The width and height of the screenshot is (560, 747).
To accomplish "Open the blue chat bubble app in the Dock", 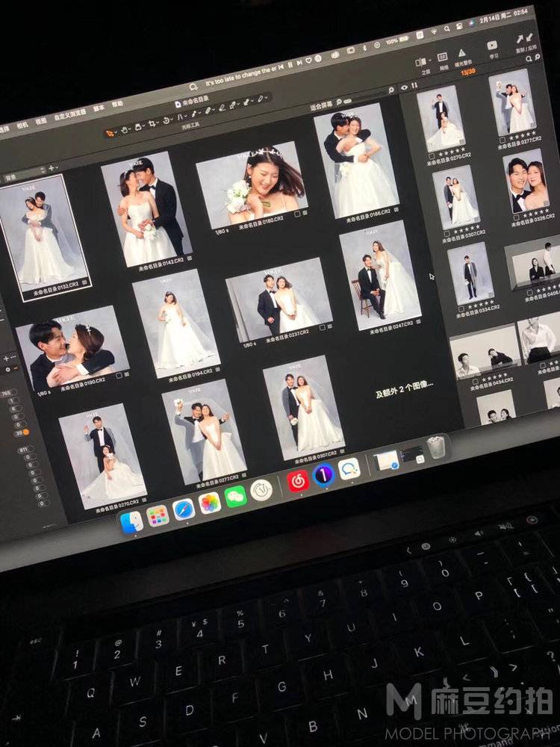I will click(x=349, y=469).
